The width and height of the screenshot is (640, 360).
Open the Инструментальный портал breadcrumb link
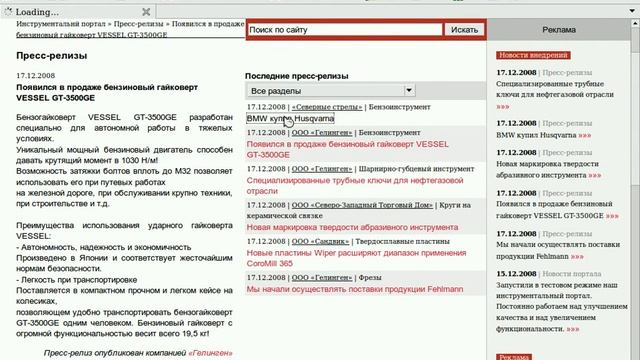coord(60,24)
